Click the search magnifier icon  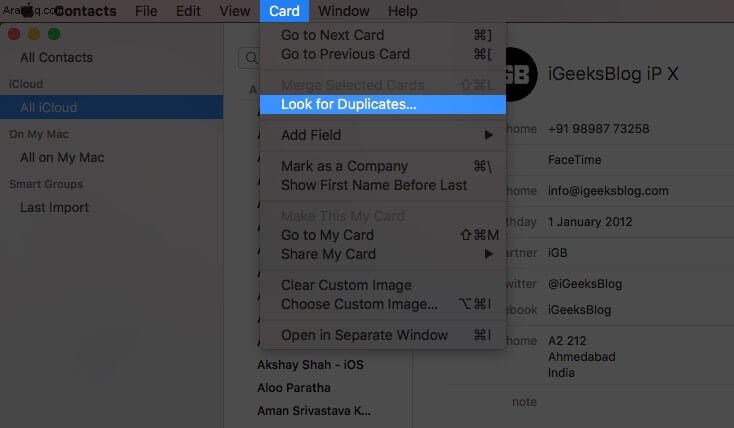[x=251, y=58]
